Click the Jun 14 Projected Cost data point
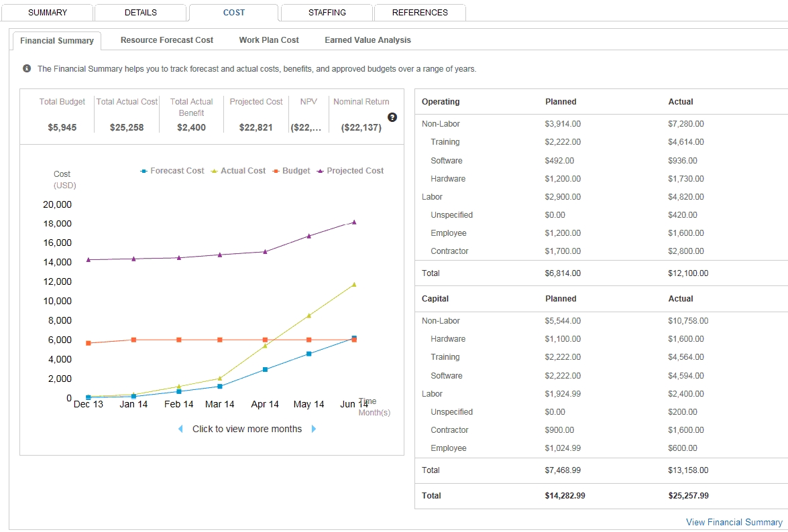Screen dimensions: 788x532 coord(354,222)
